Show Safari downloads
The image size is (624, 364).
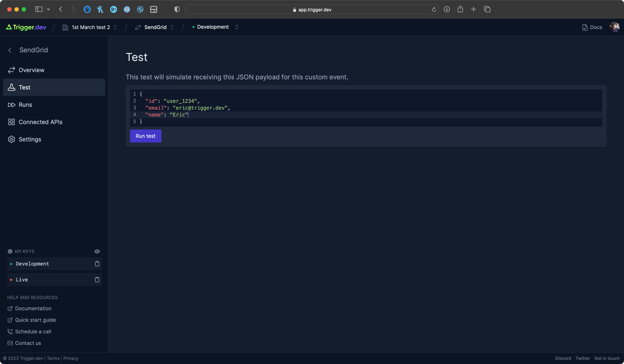tap(447, 9)
